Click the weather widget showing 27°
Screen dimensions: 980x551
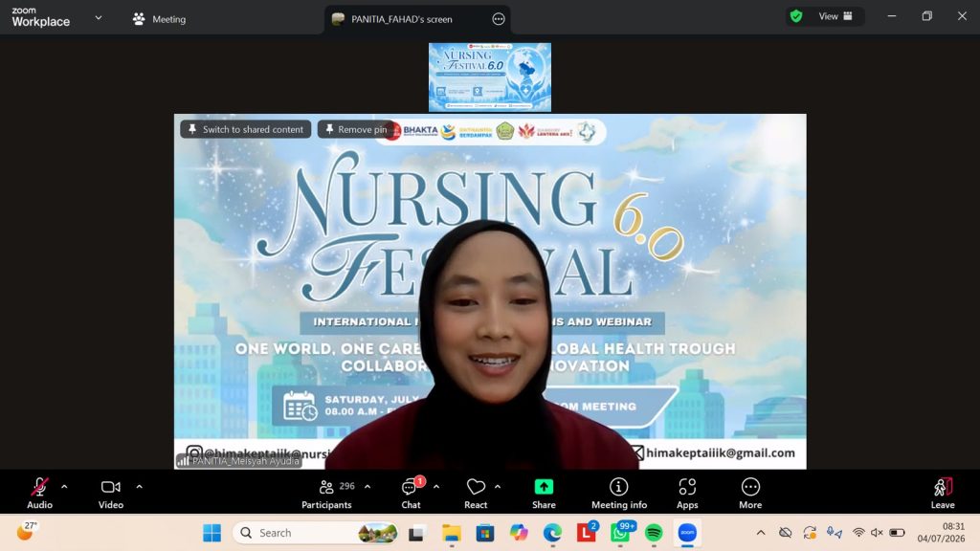[x=26, y=532]
